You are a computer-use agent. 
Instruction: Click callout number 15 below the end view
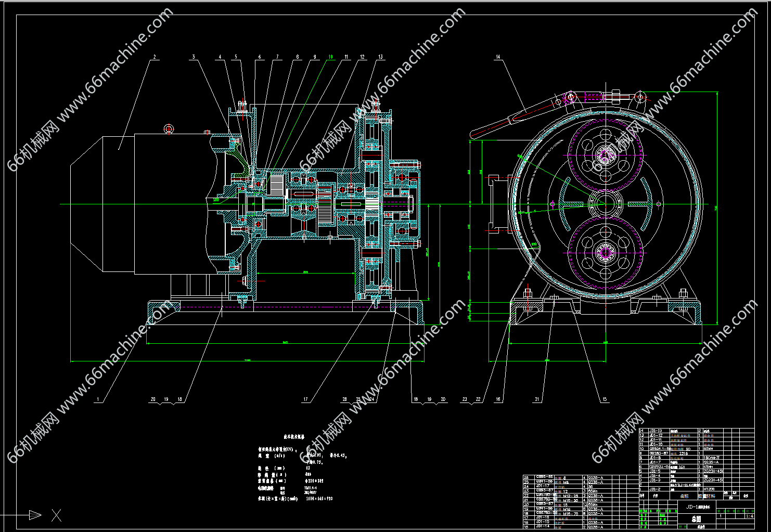(605, 400)
